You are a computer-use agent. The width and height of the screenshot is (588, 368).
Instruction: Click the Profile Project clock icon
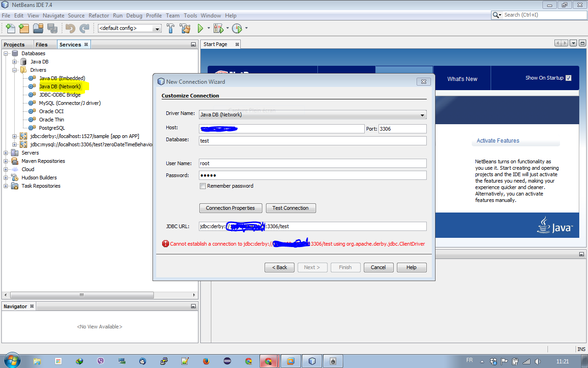[237, 28]
